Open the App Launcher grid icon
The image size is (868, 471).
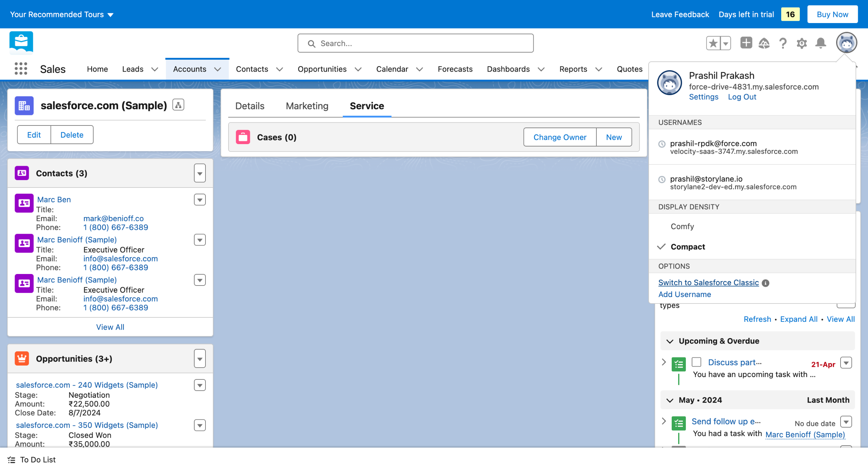tap(21, 69)
